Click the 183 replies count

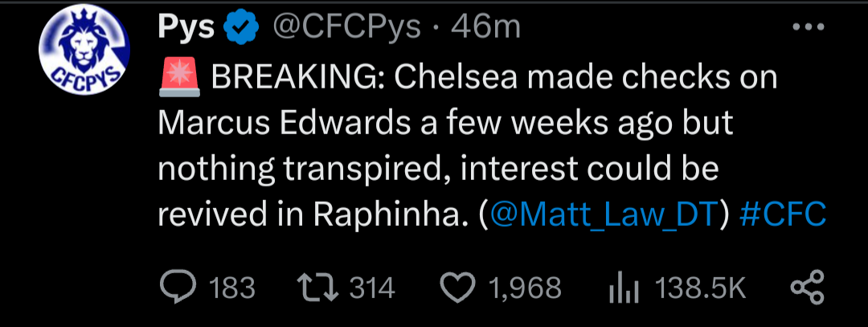point(231,288)
